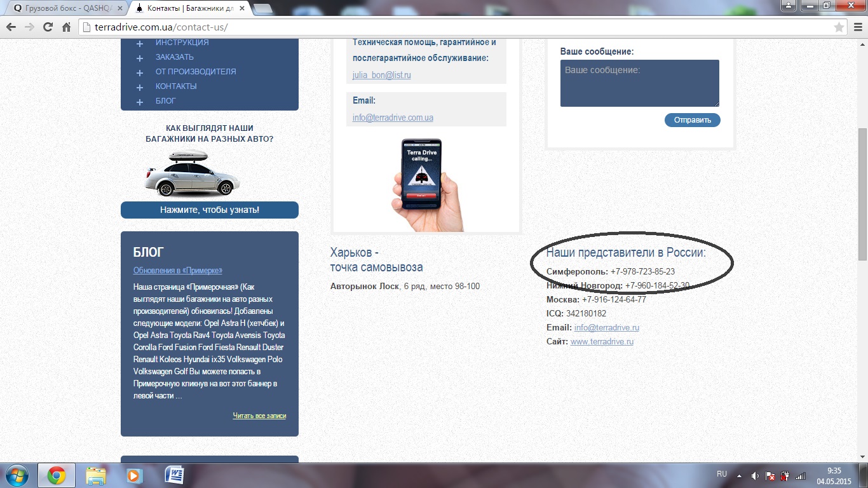Expand the ИНСТРУКЦИЯ plus sign
Viewport: 868px width, 488px height.
coord(140,43)
